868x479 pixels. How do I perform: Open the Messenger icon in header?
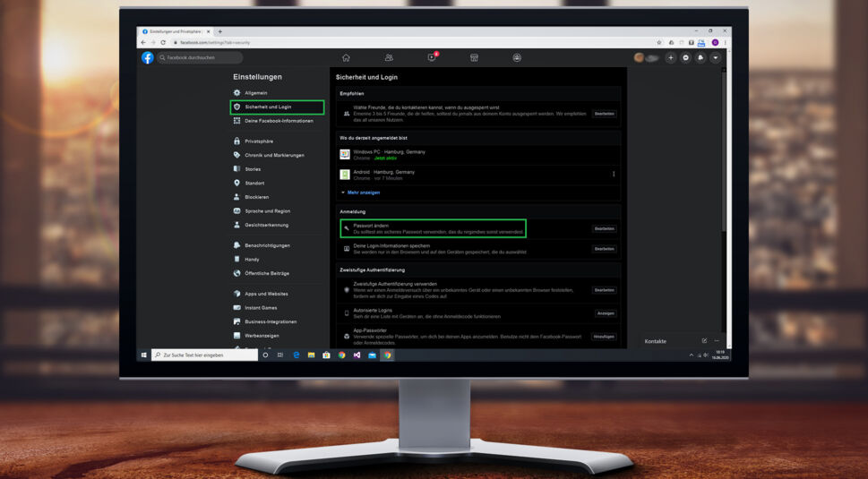click(x=685, y=57)
